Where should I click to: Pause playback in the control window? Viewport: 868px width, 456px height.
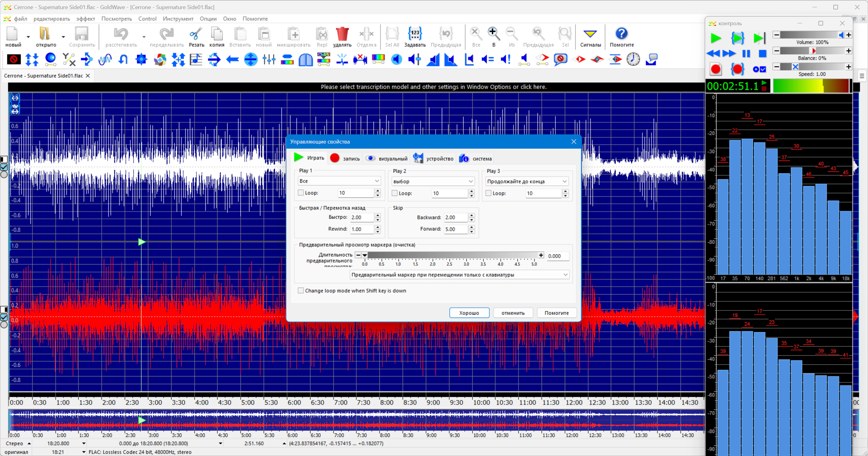746,53
